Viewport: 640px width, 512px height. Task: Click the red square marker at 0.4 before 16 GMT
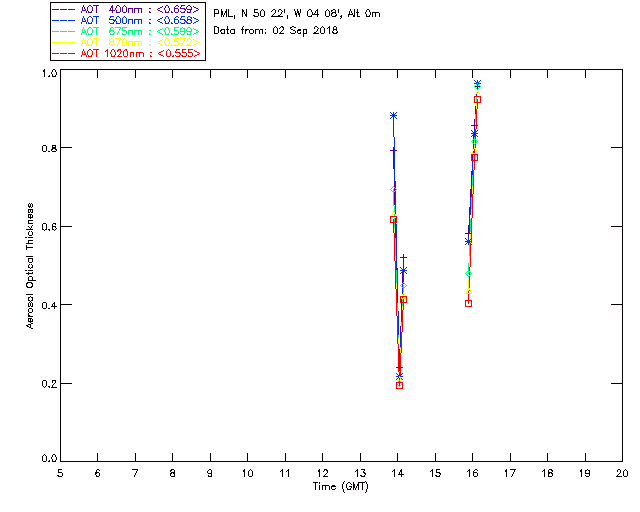click(x=469, y=303)
